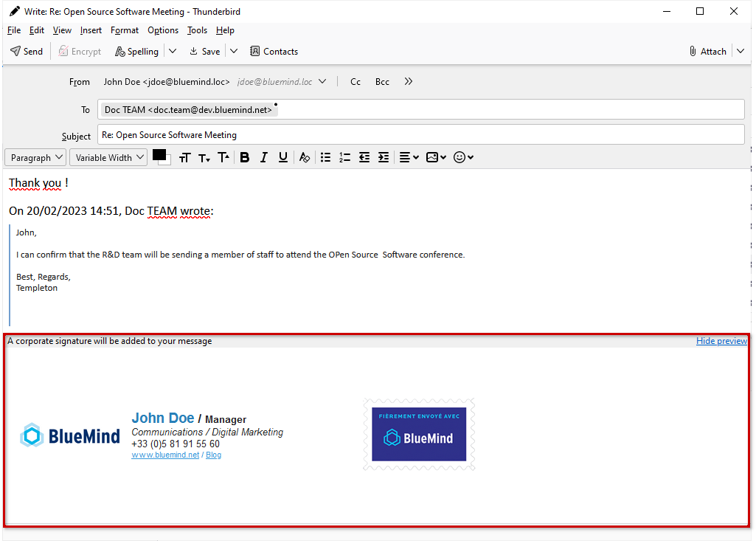Click the larger font size icon
Image resolution: width=756 pixels, height=541 pixels.
click(x=223, y=157)
